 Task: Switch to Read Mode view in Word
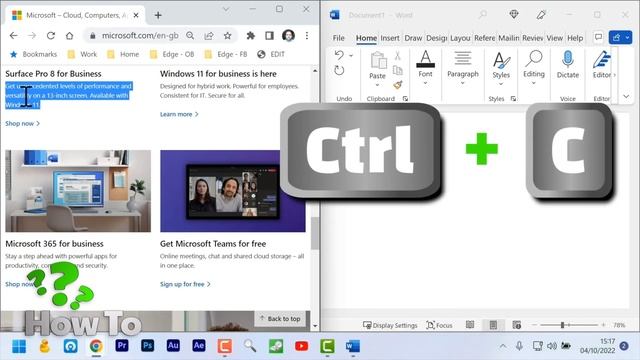pyautogui.click(x=470, y=325)
